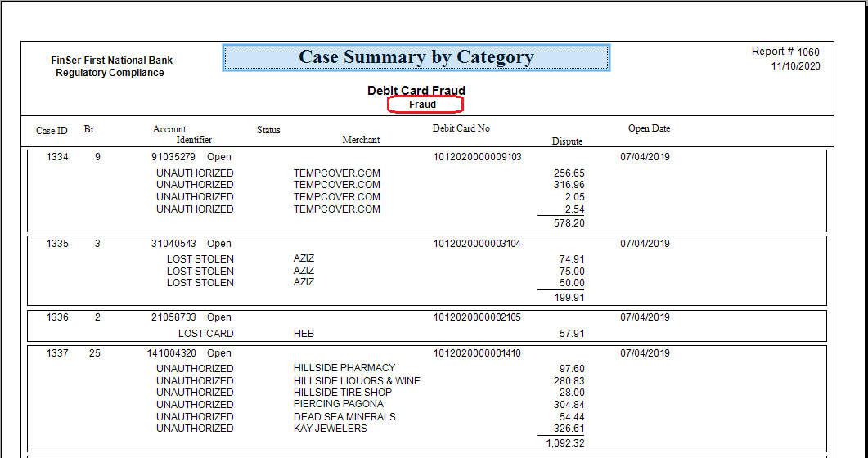Click the Debit Card Fraud heading
Viewport: 868px width, 458px height.
click(x=416, y=91)
